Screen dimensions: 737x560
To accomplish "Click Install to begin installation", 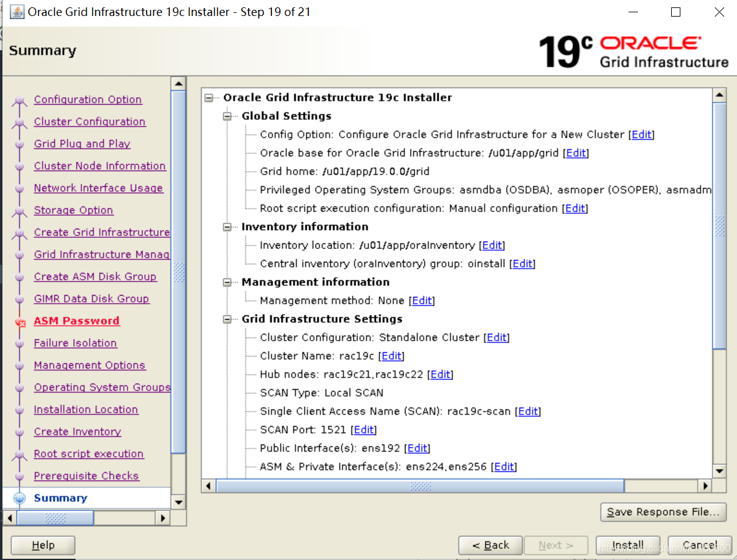I will (627, 545).
